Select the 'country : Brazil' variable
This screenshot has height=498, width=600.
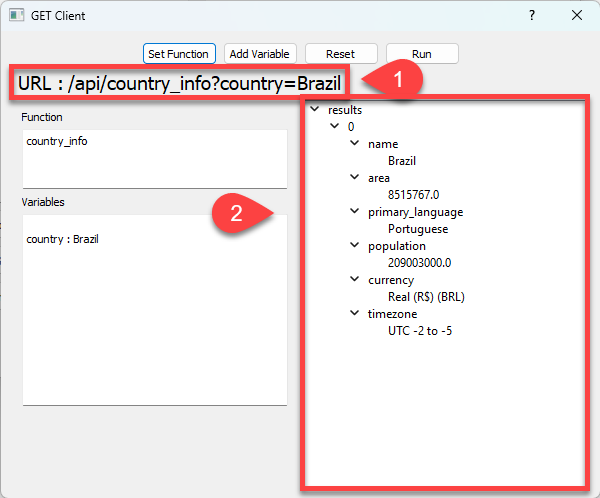click(x=62, y=239)
